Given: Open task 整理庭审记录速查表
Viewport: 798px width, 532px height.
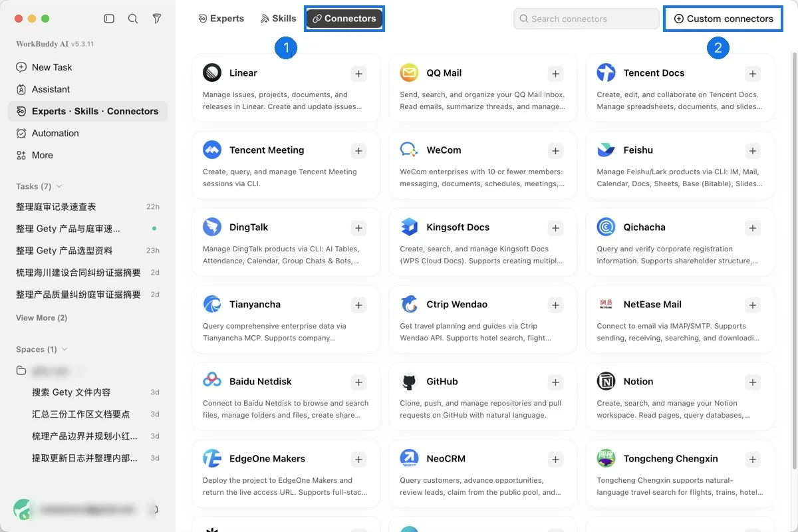Looking at the screenshot, I should [x=88, y=207].
